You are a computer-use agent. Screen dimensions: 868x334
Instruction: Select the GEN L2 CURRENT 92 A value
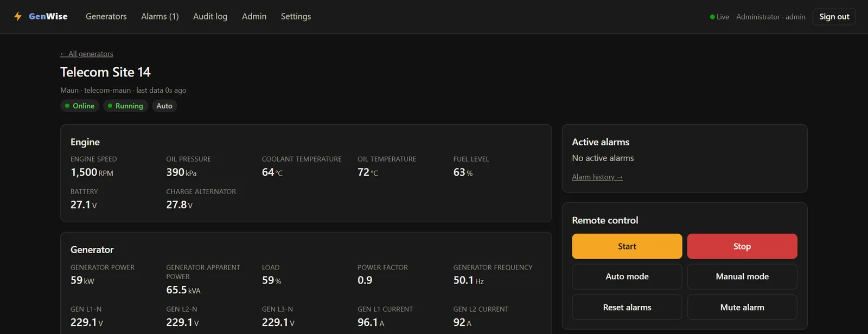coord(462,323)
